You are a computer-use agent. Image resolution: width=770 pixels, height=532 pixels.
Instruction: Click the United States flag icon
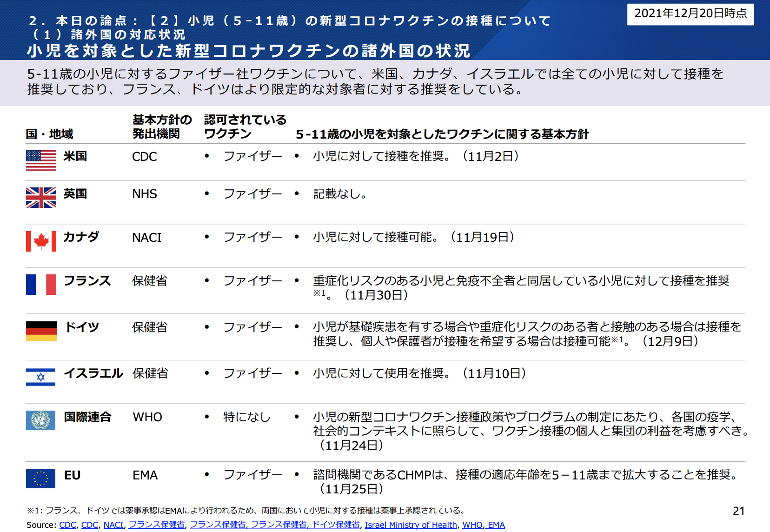41,160
